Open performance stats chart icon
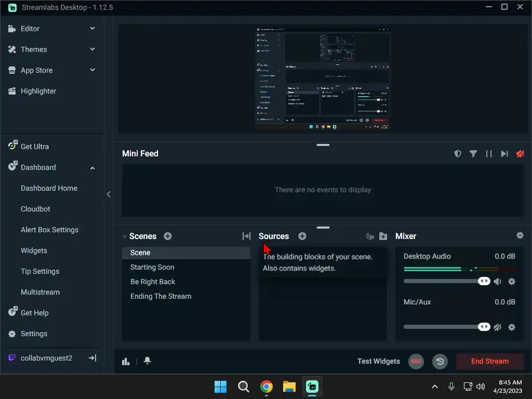532x399 pixels. pos(126,362)
